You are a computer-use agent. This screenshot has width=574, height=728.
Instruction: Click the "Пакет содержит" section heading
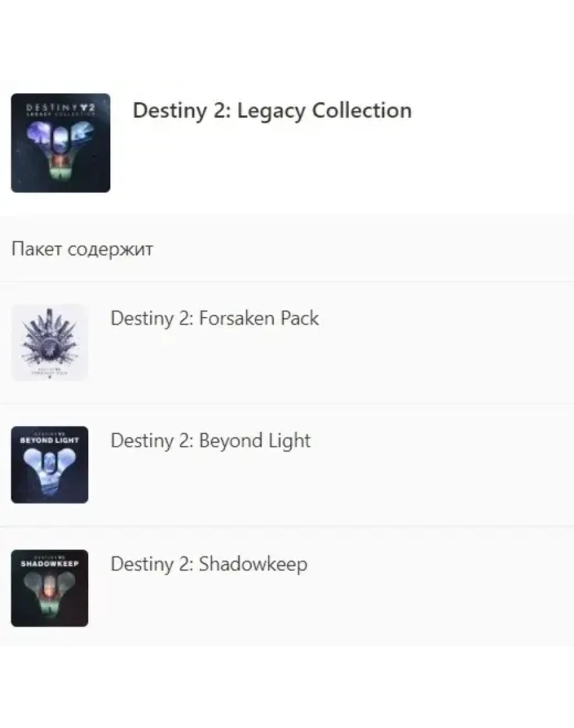[x=82, y=249]
